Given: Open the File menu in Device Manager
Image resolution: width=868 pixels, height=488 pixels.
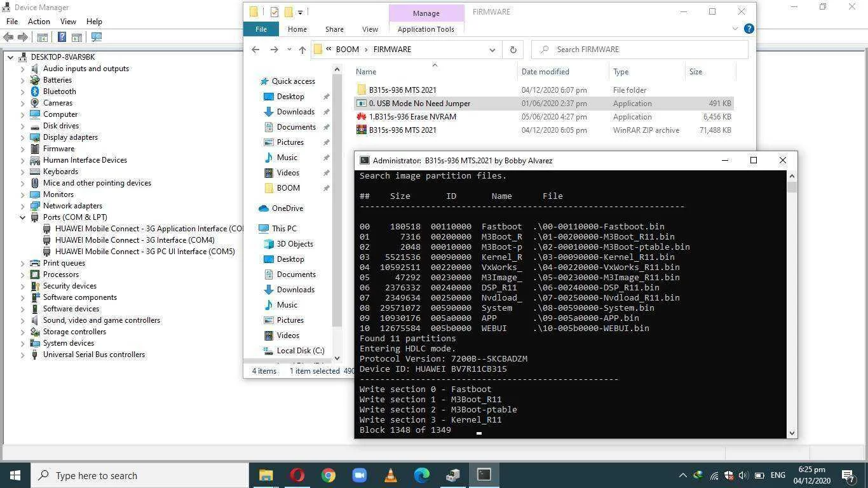Looking at the screenshot, I should coord(12,22).
